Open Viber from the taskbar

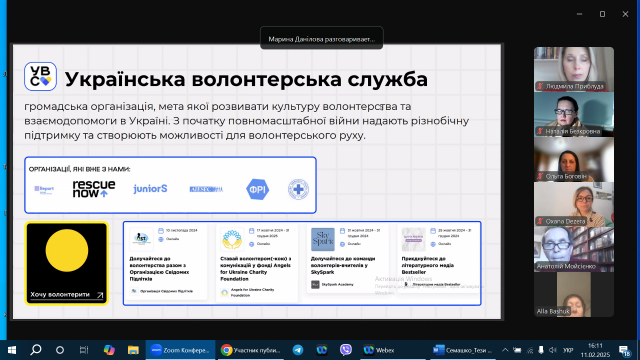point(346,350)
